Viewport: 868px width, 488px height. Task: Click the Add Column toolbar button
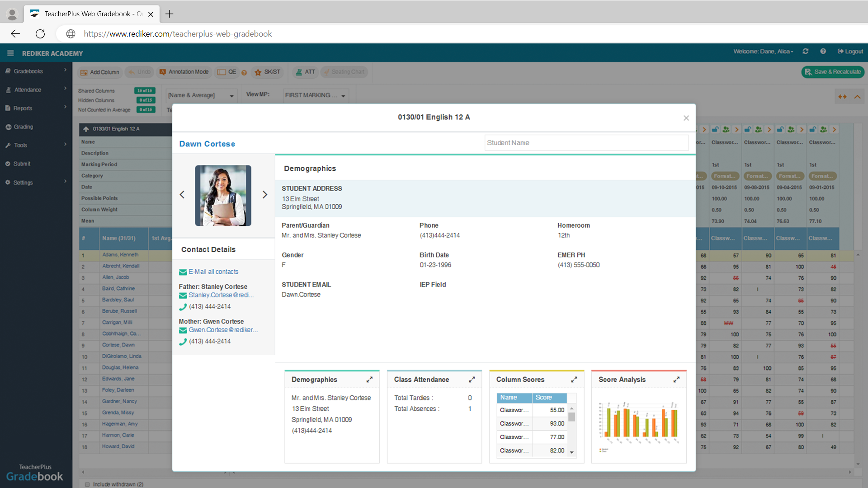click(99, 72)
